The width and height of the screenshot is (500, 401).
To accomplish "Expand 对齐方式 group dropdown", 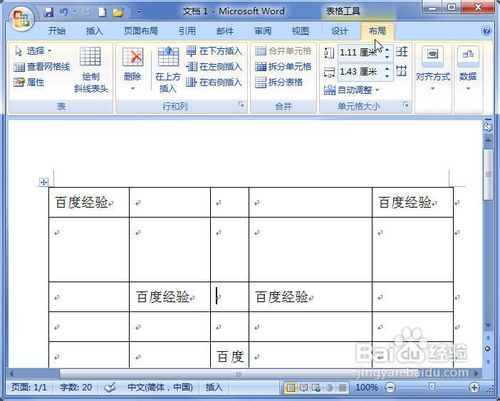I will (433, 69).
